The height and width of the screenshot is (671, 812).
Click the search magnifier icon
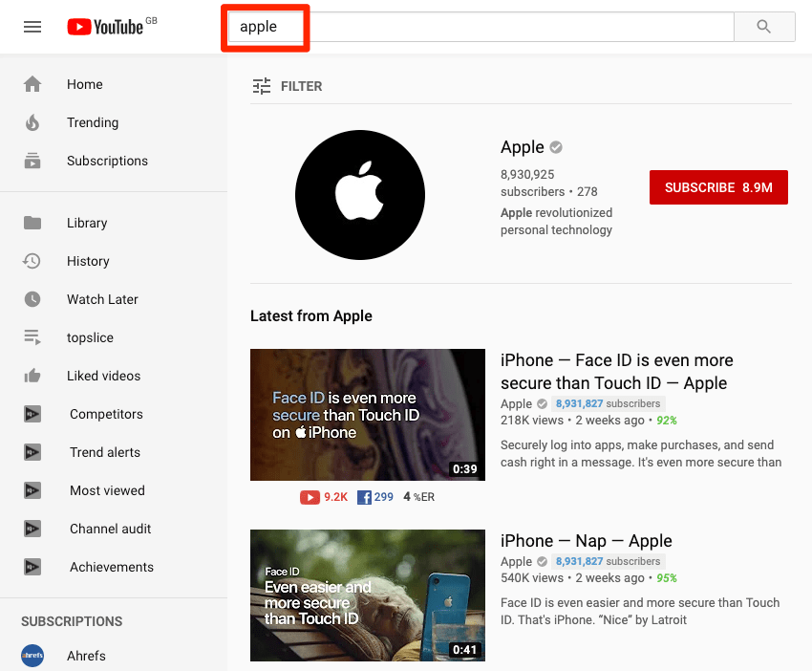coord(763,26)
